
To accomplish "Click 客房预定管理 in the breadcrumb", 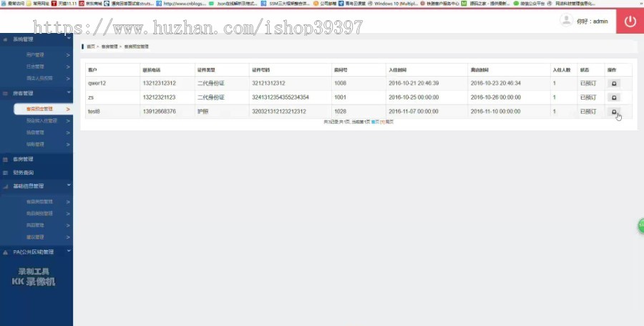I will pyautogui.click(x=137, y=47).
